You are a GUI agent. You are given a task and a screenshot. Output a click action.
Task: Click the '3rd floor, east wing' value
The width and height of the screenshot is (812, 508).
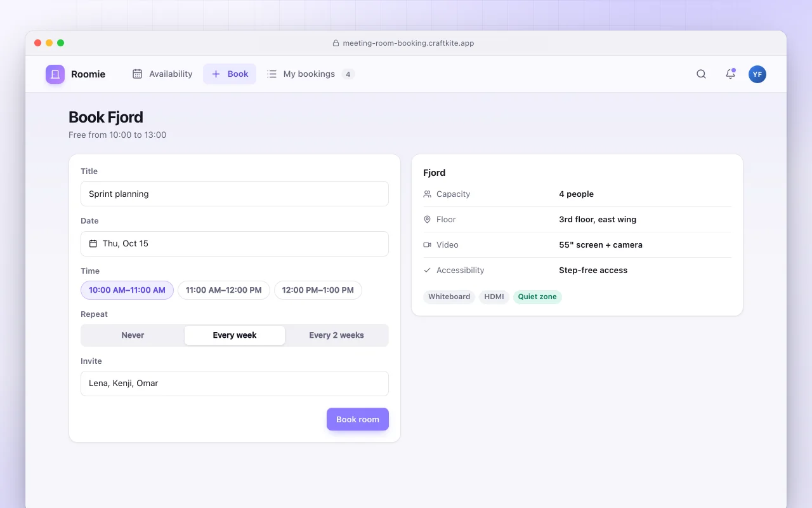598,220
